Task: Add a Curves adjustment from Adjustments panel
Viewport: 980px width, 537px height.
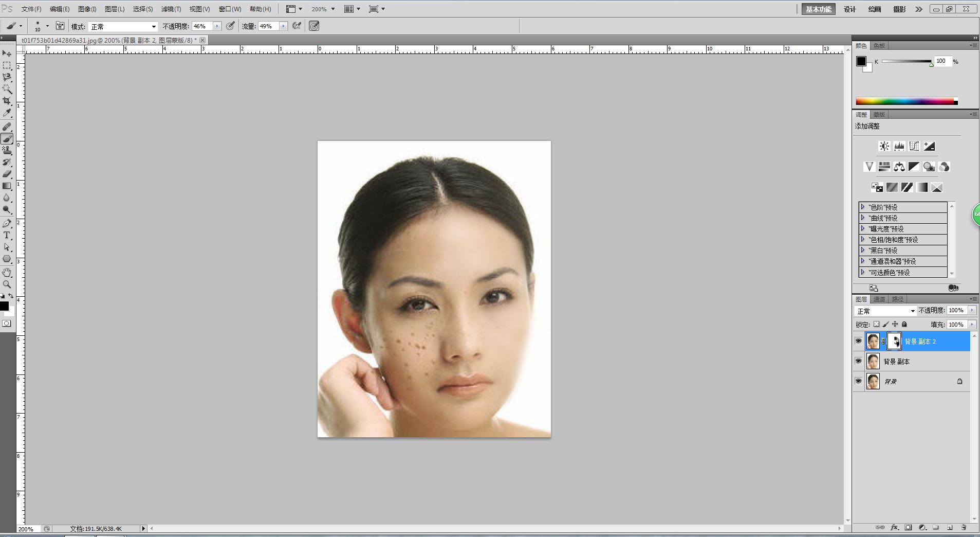Action: point(914,146)
